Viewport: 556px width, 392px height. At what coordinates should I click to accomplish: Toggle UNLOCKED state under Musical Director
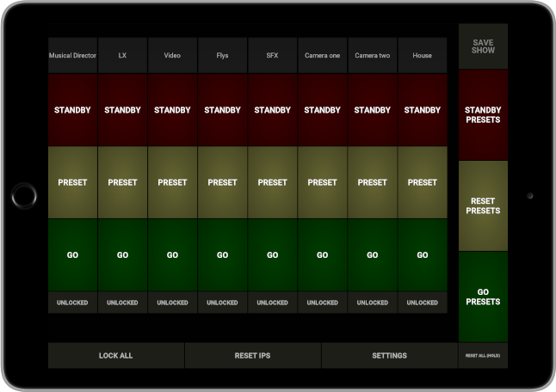[72, 303]
